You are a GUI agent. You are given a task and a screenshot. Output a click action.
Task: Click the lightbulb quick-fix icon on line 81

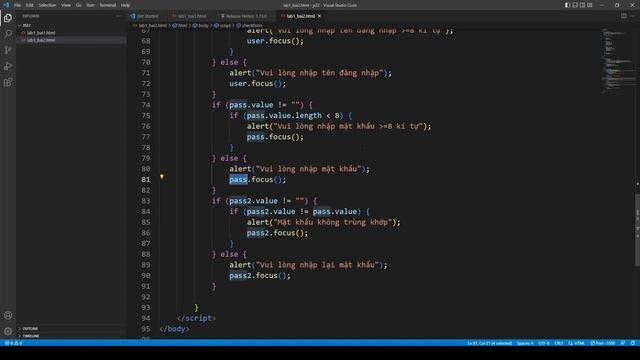pyautogui.click(x=162, y=177)
